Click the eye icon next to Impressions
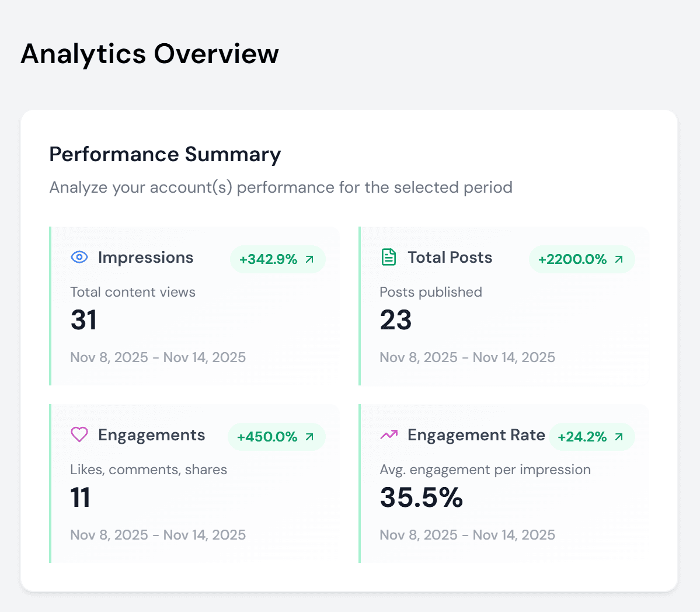 pos(79,258)
